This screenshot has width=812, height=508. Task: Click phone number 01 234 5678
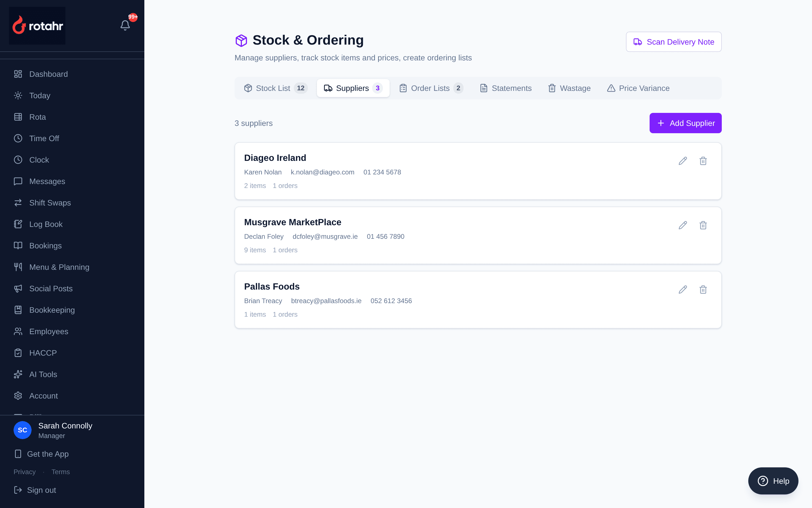(x=382, y=172)
